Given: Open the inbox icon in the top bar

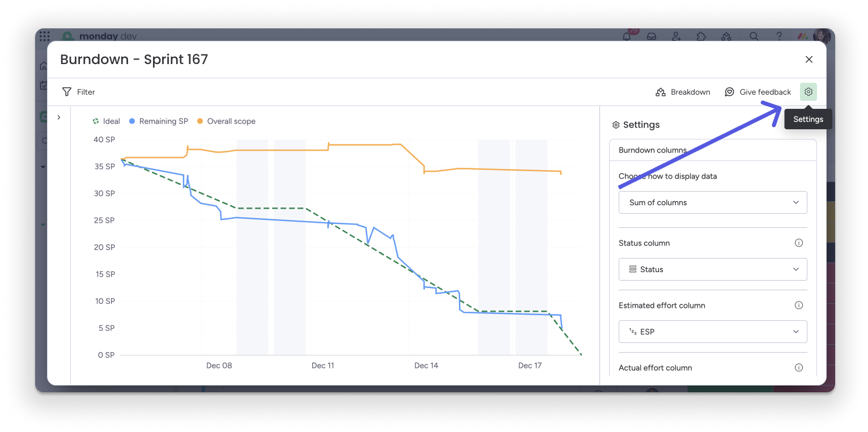Looking at the screenshot, I should tap(652, 36).
